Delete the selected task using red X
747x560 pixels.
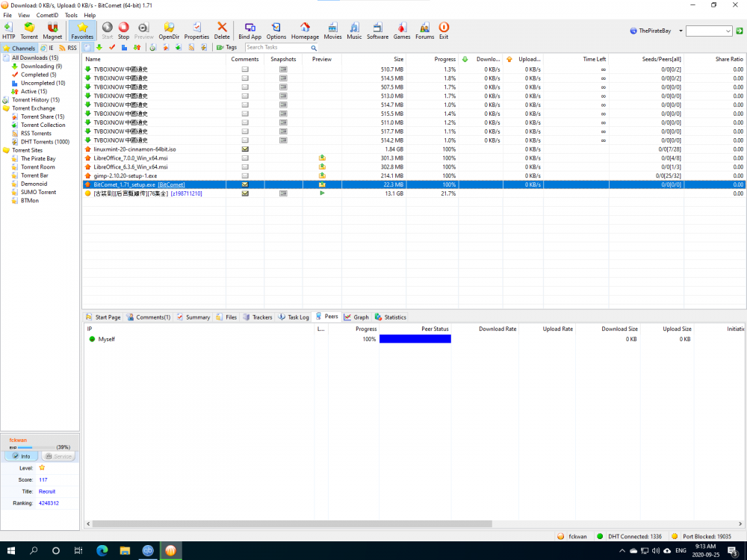click(x=222, y=31)
